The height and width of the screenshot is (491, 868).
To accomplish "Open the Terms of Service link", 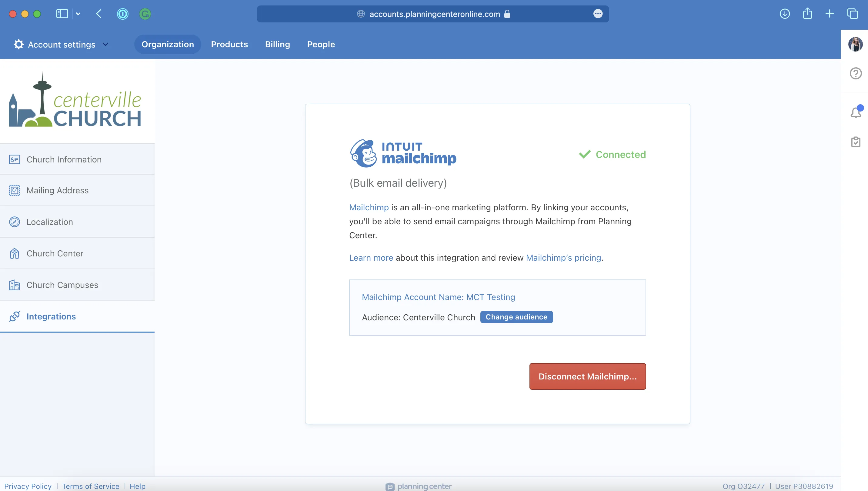I will 90,486.
